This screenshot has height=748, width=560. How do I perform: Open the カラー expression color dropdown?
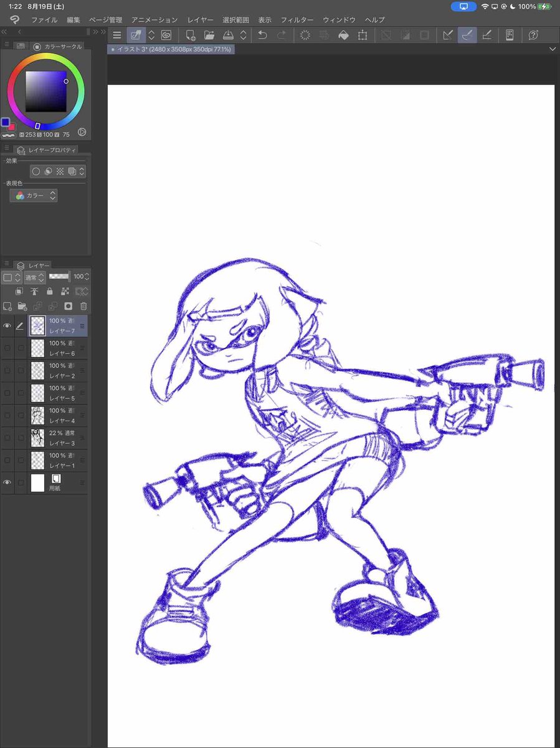click(x=34, y=196)
